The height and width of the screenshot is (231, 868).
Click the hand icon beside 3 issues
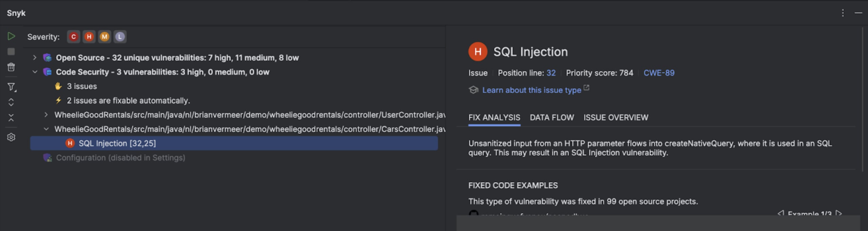58,86
